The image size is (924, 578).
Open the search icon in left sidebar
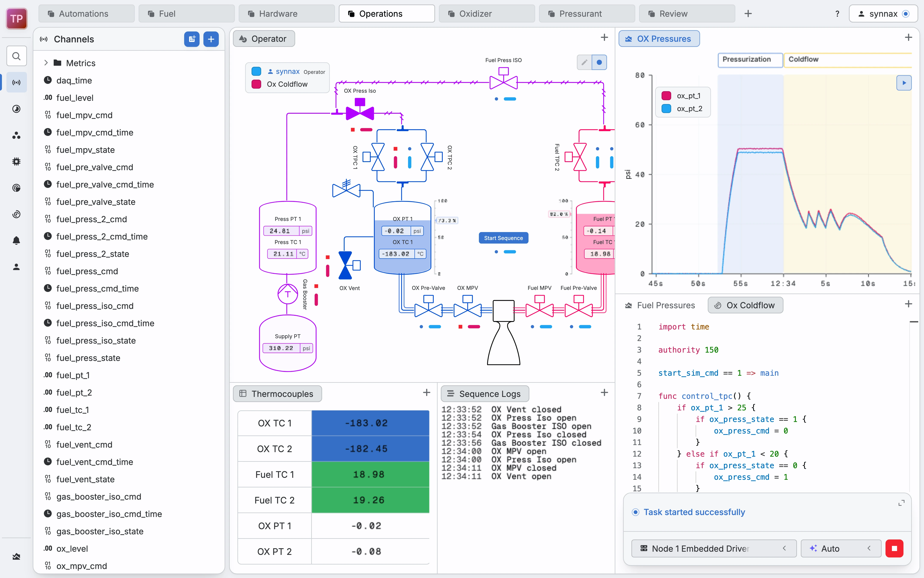point(16,56)
